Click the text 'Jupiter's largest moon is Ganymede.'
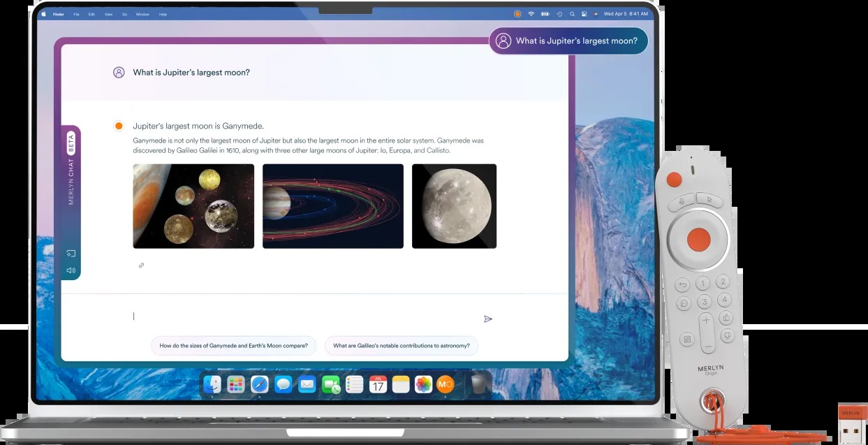The image size is (868, 445). tap(198, 126)
